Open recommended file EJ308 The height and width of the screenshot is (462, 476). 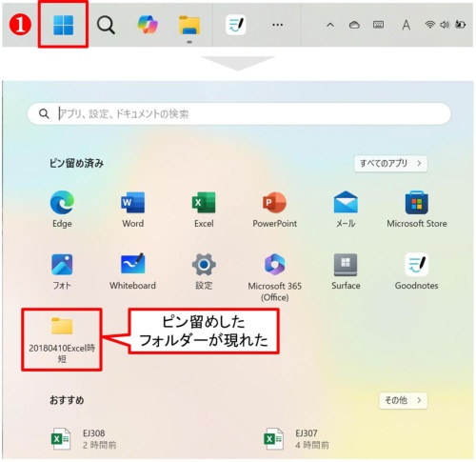[84, 438]
